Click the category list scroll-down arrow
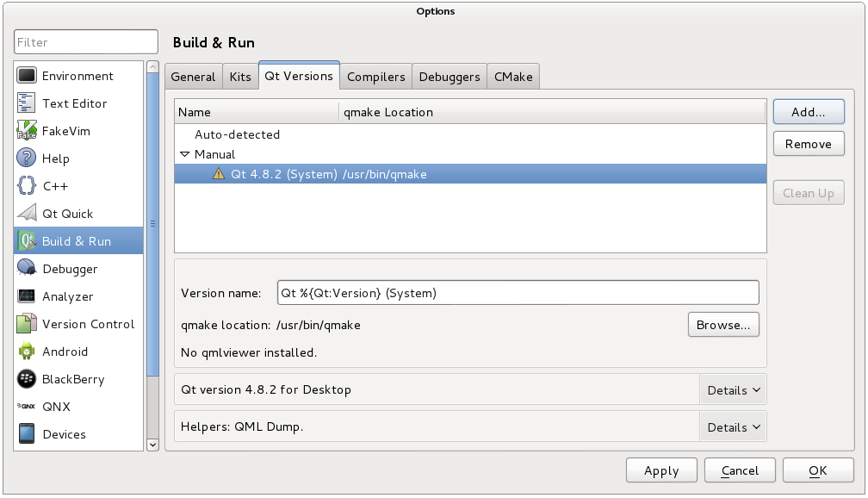This screenshot has width=868, height=498. 152,445
